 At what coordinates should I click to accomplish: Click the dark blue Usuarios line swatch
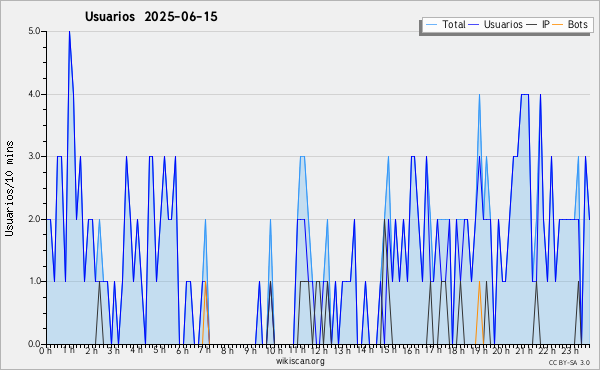[x=474, y=25]
